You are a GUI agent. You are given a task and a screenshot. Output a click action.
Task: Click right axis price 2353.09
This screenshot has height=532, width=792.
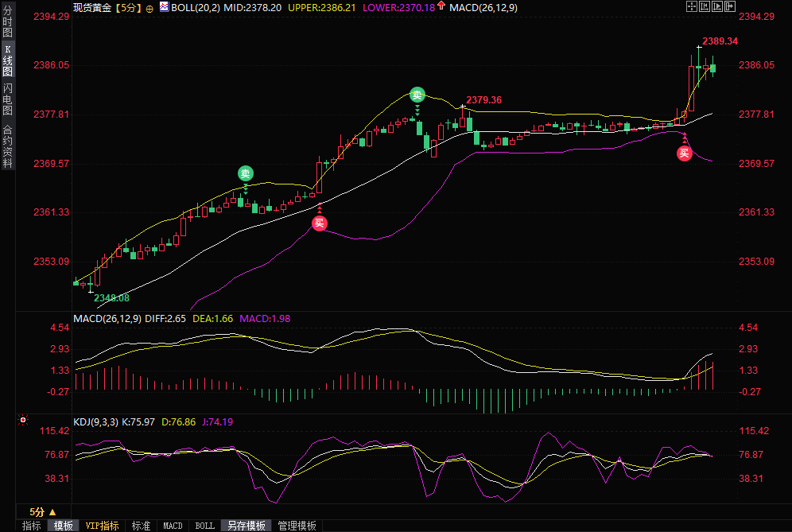pos(757,262)
